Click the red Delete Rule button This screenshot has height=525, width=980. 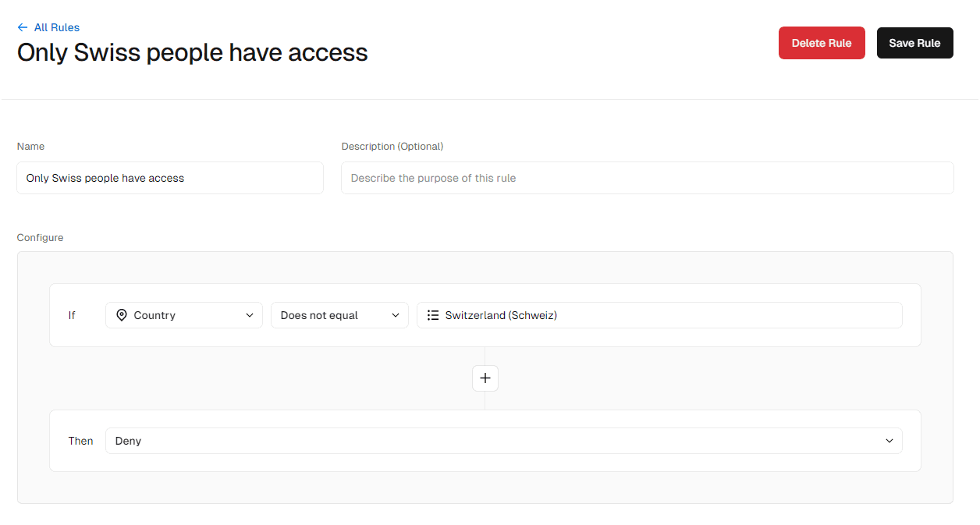822,43
